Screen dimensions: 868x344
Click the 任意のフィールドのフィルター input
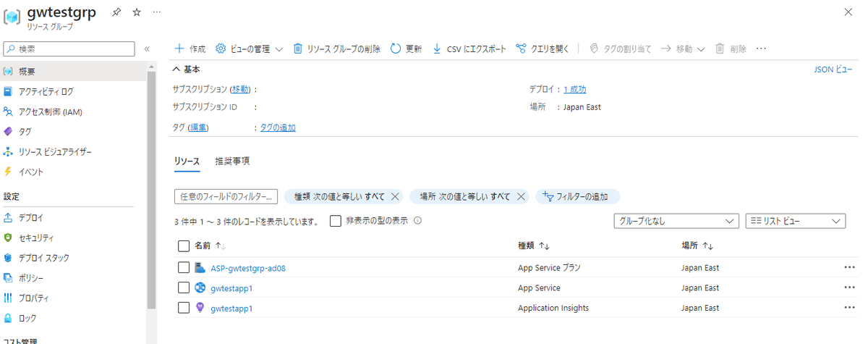click(226, 196)
